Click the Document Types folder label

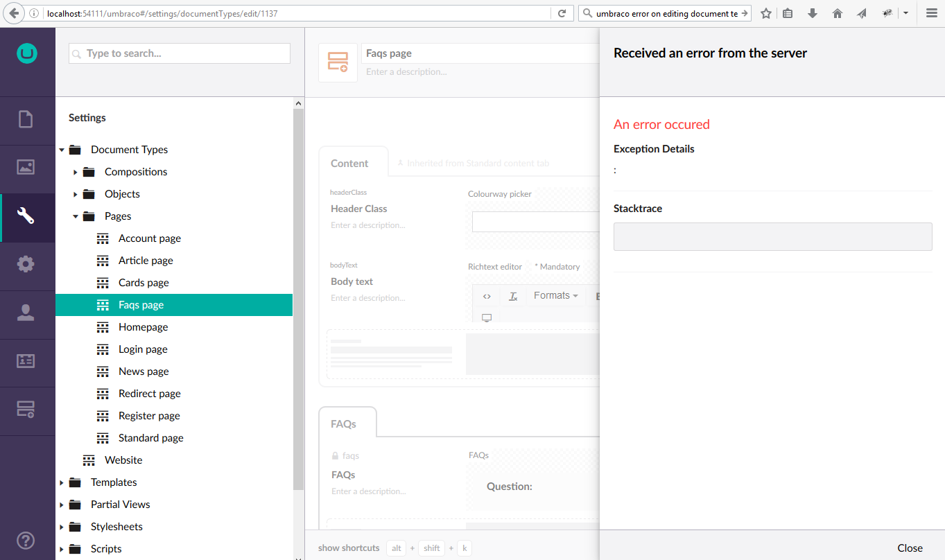pyautogui.click(x=129, y=150)
